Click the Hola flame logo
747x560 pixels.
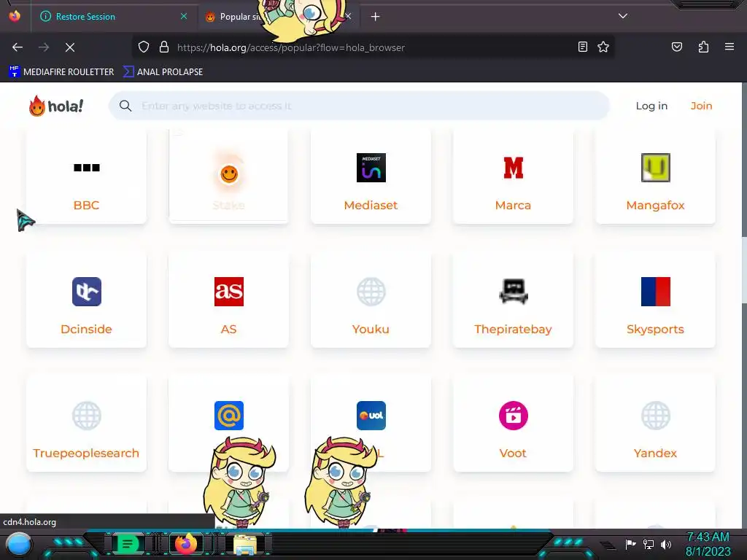point(55,106)
